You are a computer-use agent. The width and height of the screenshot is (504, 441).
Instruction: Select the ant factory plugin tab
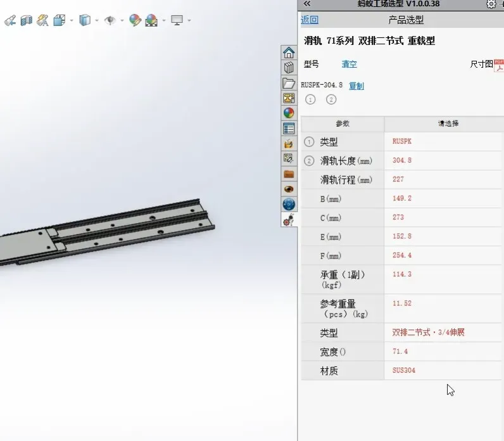click(x=289, y=220)
